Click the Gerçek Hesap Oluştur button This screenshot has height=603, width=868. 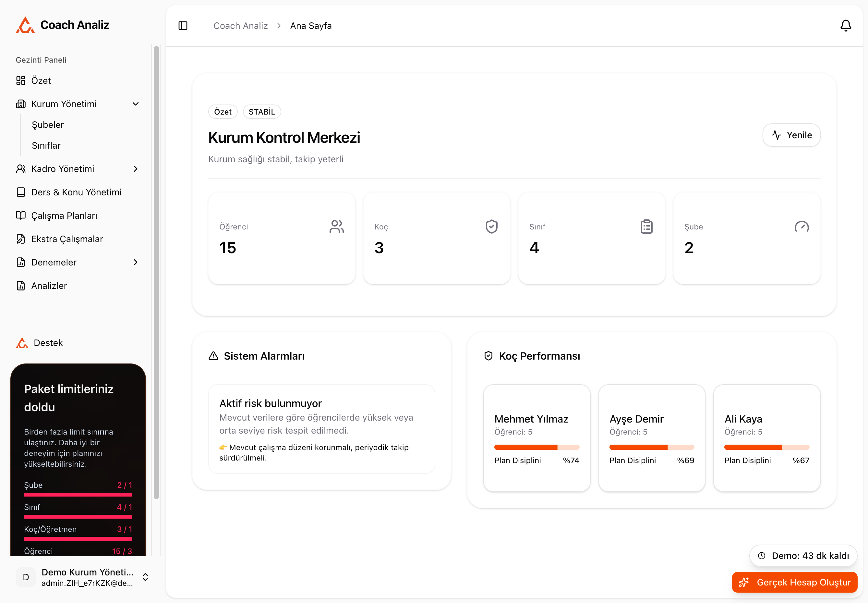(794, 582)
